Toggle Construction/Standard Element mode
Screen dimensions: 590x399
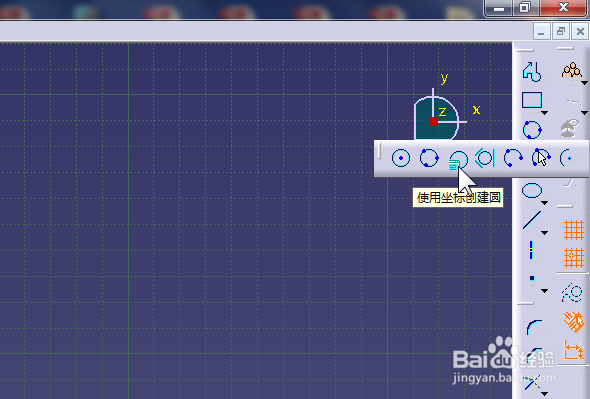[572, 293]
